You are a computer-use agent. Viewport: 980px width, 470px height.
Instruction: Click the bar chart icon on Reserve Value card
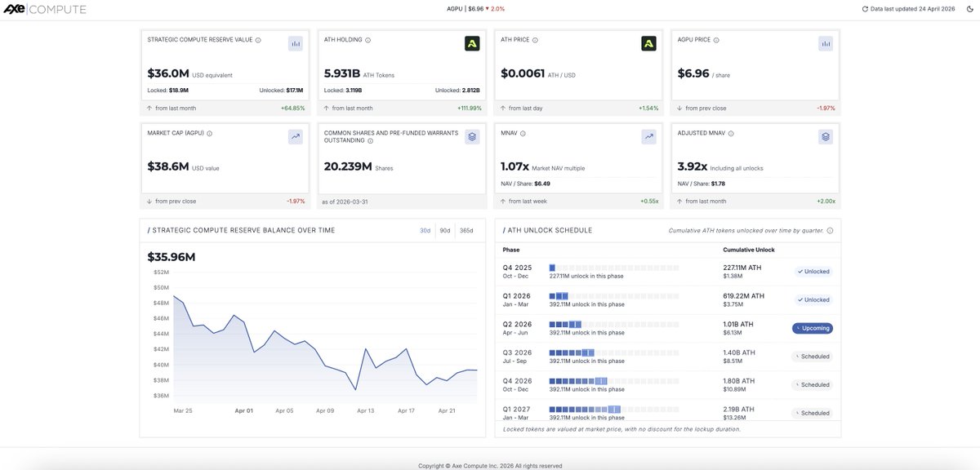pyautogui.click(x=296, y=43)
